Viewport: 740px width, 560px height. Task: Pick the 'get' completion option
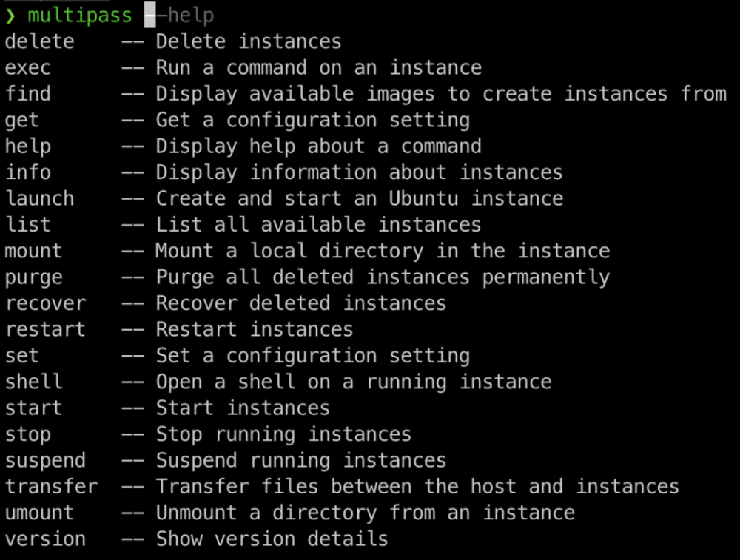coord(21,121)
